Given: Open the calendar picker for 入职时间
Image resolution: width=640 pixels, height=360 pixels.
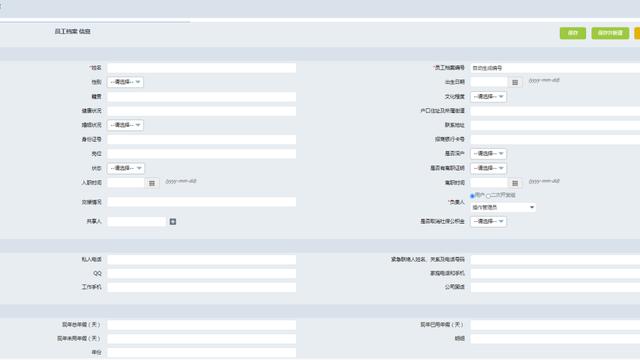Looking at the screenshot, I should coord(152,183).
